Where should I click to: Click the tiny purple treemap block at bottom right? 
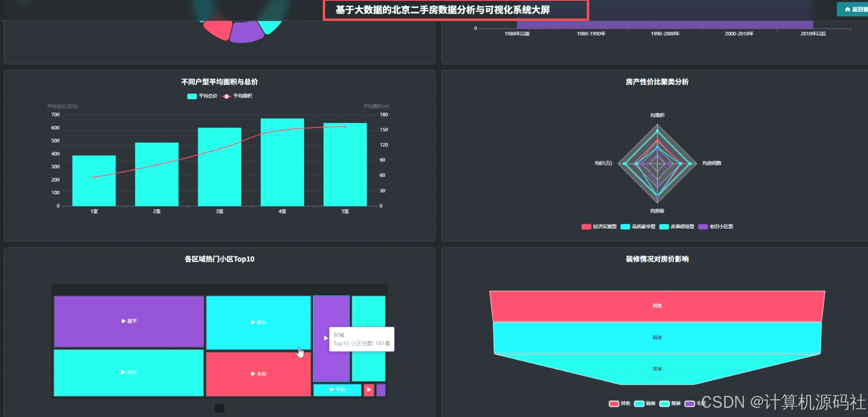[x=381, y=390]
